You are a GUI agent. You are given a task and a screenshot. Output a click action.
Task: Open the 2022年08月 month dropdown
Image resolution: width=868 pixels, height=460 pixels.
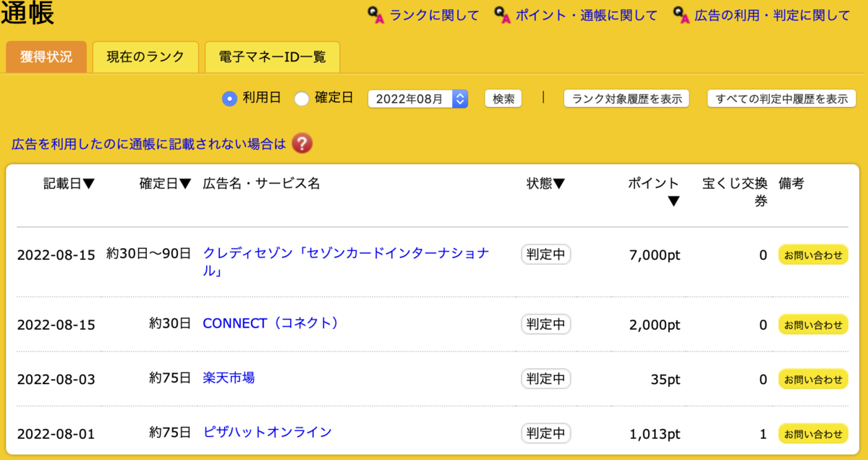(x=418, y=99)
